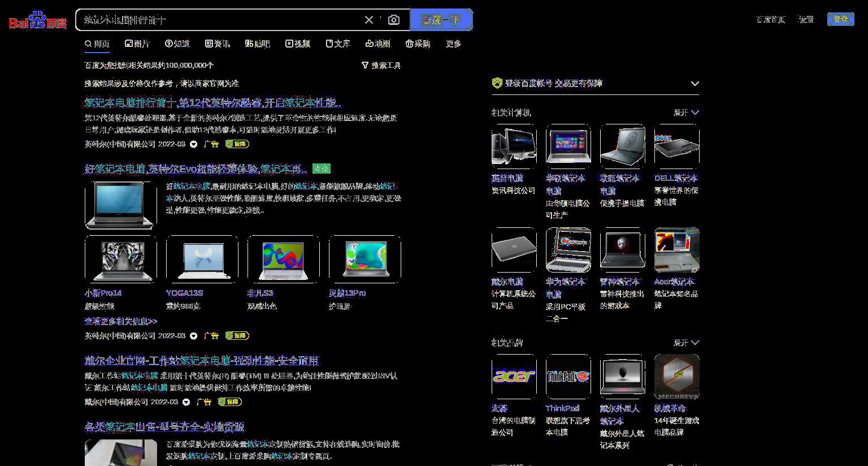Open the 小新Pro14 laptop image
Viewport: 868px width, 466px height.
121,259
